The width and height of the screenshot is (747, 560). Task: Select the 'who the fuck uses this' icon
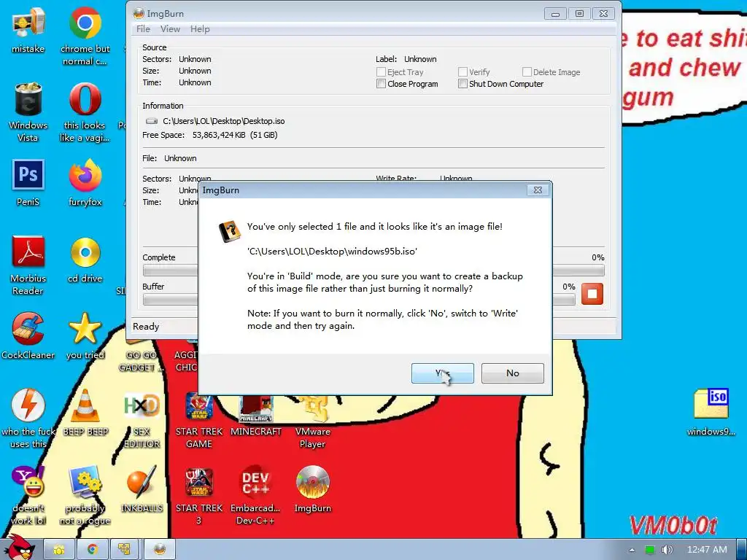(x=28, y=419)
